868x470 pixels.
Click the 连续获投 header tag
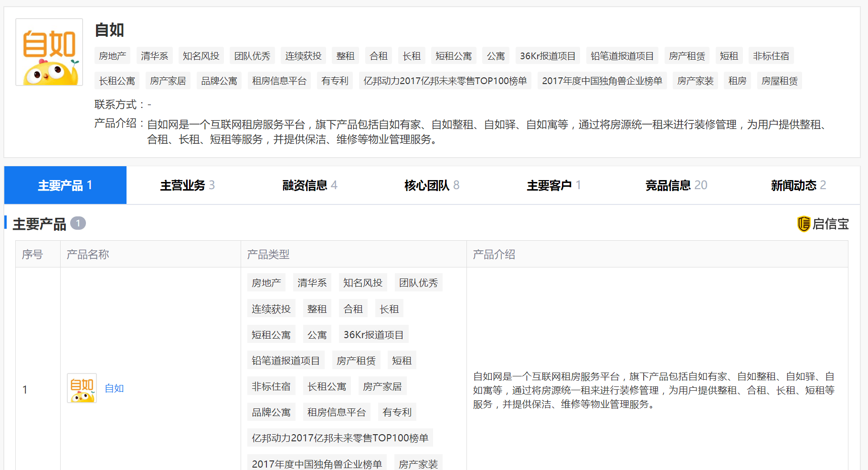304,56
